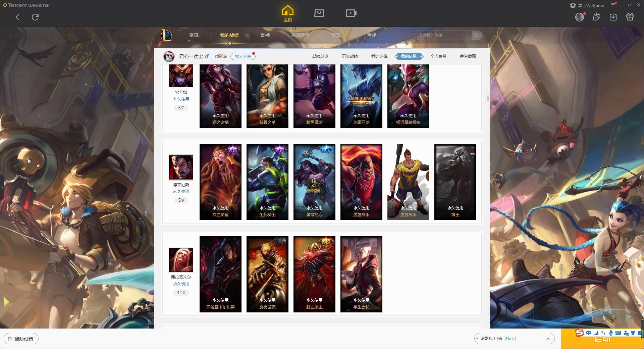Open the flame mascot icon
Screen dimensions: 644x349
(596, 17)
